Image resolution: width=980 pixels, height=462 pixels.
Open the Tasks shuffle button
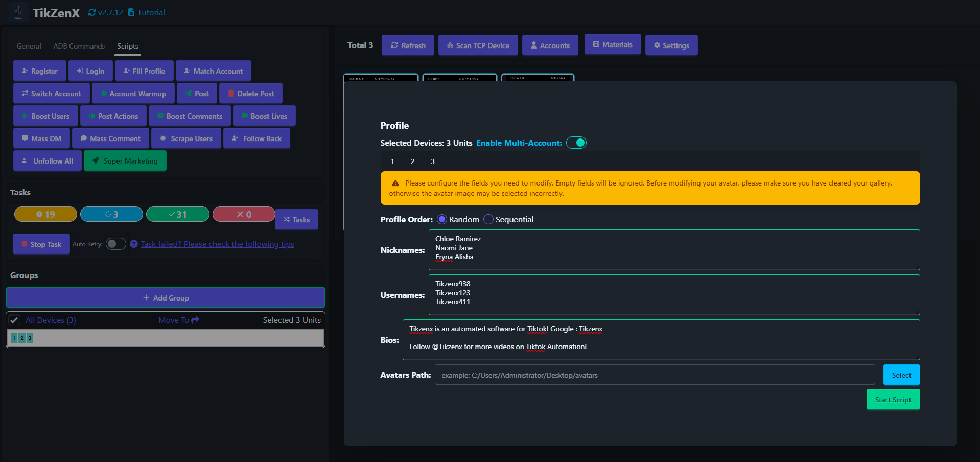[x=296, y=220]
